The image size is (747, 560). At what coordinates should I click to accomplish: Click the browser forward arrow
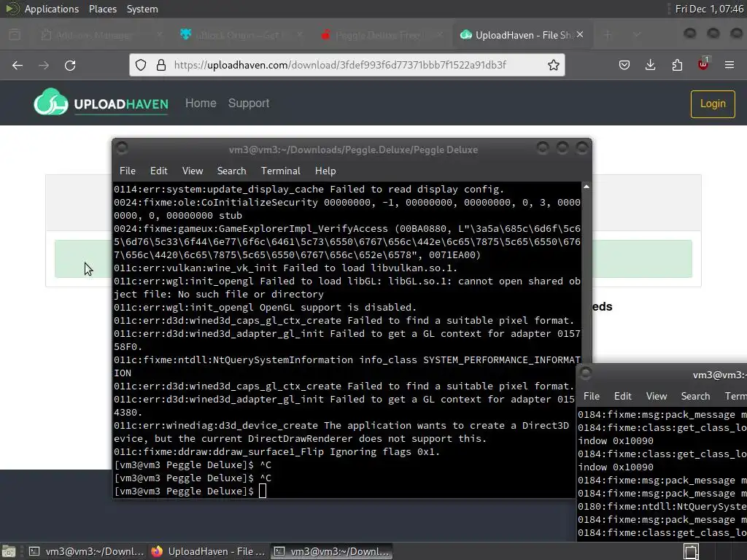(x=44, y=65)
